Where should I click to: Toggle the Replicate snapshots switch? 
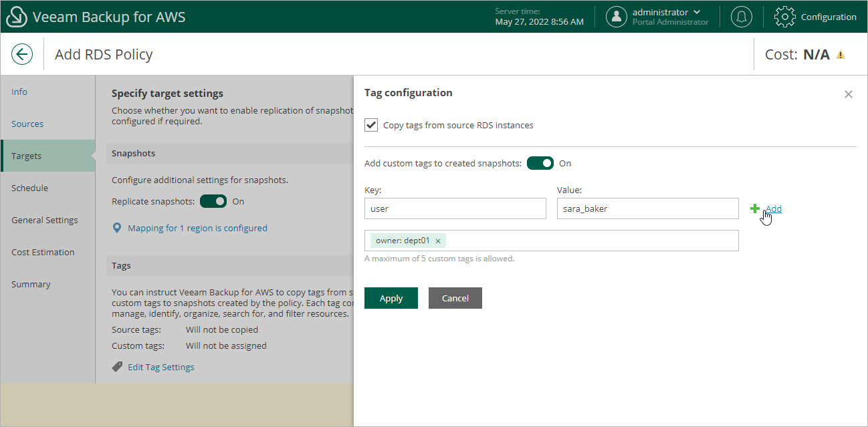pyautogui.click(x=213, y=201)
